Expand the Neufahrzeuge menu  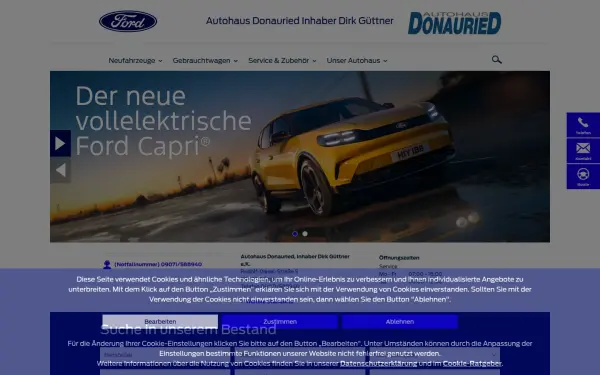(x=135, y=60)
